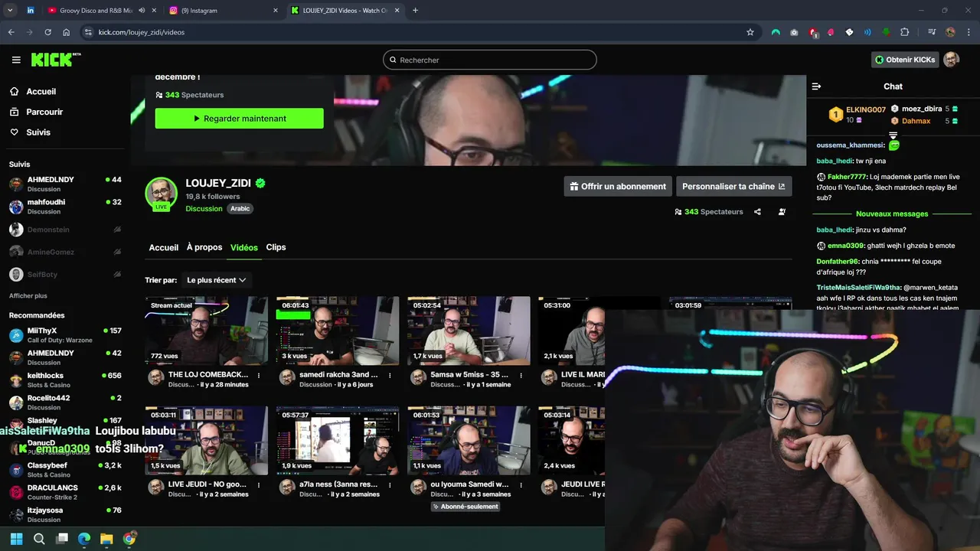Open the 05:02:54 video thumbnail
The width and height of the screenshot is (980, 551).
469,331
